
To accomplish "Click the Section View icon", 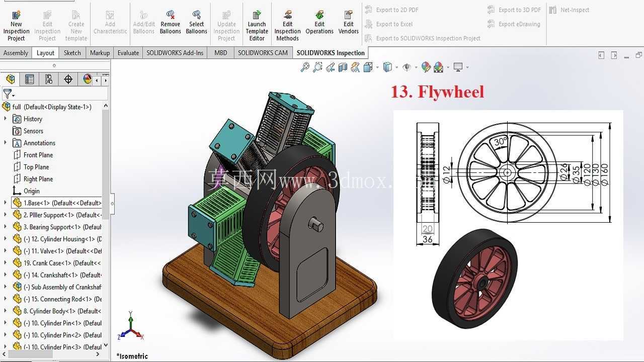I will pos(343,67).
